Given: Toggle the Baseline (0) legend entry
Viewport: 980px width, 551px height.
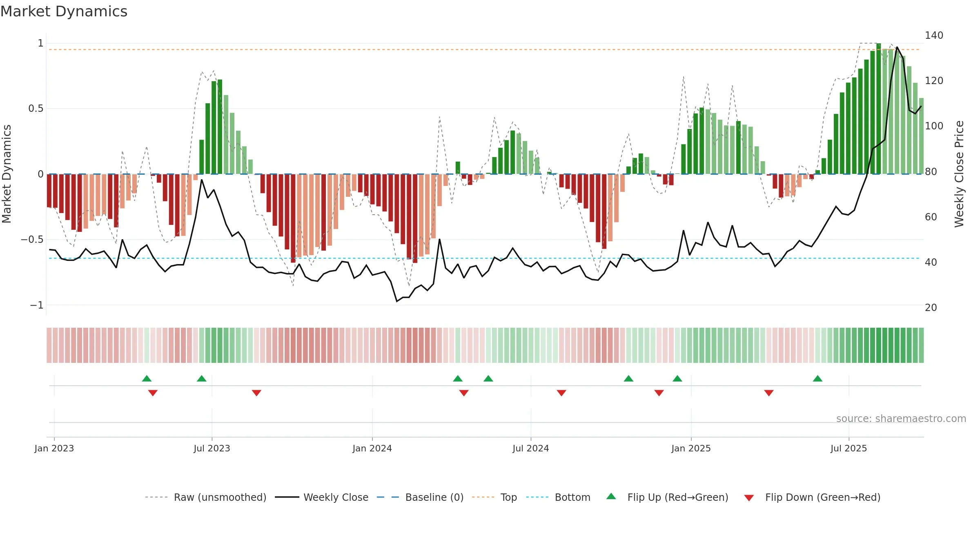Looking at the screenshot, I should point(420,497).
